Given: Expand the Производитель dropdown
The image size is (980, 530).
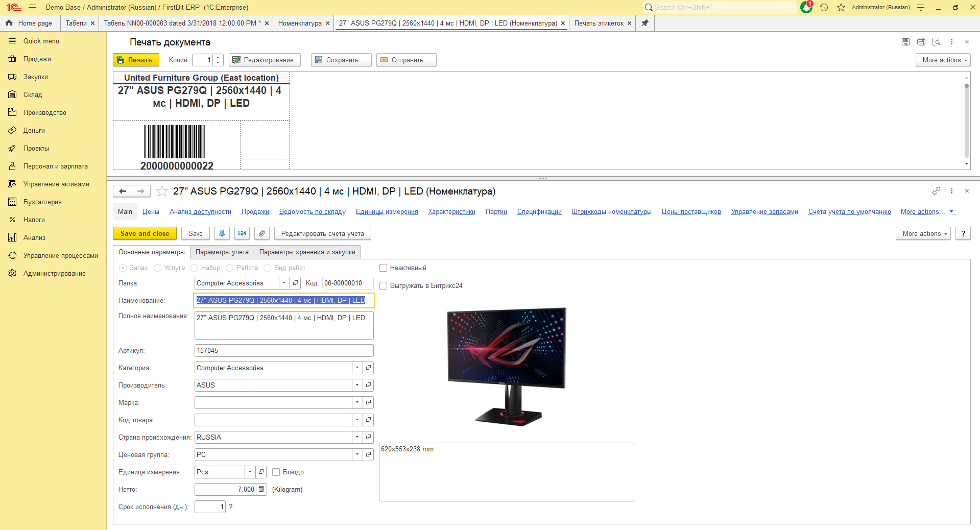Looking at the screenshot, I should pos(357,385).
